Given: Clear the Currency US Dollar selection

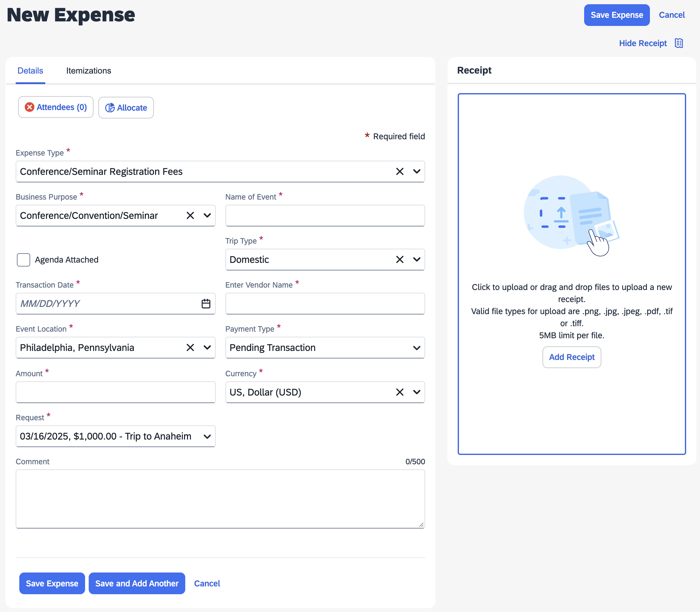Looking at the screenshot, I should pyautogui.click(x=399, y=392).
